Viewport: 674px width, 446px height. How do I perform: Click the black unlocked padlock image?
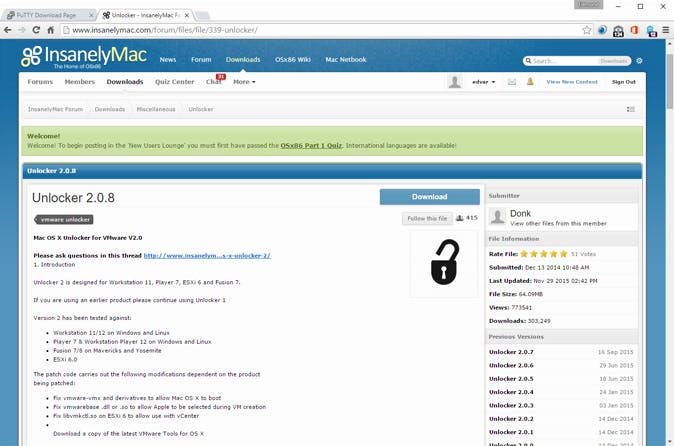(444, 262)
